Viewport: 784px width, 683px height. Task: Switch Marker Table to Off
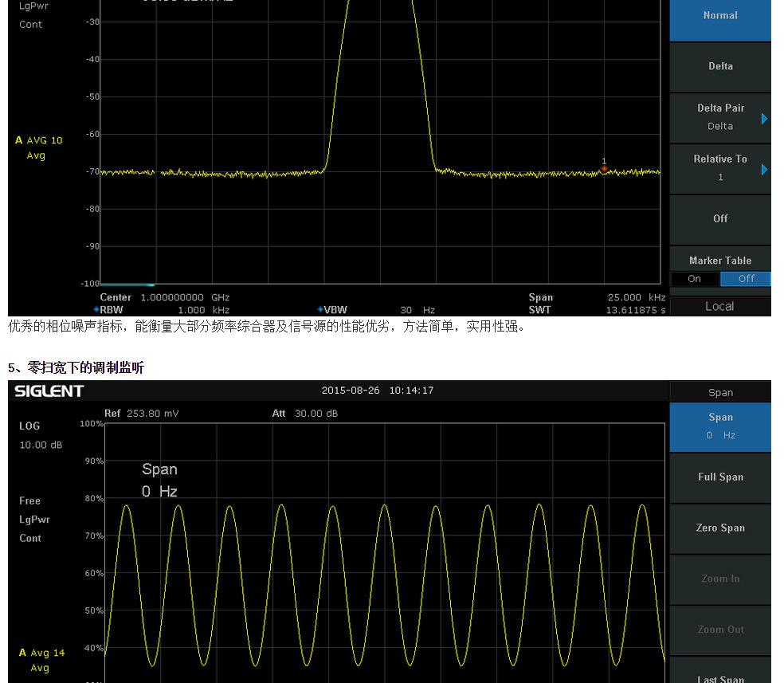click(x=746, y=279)
